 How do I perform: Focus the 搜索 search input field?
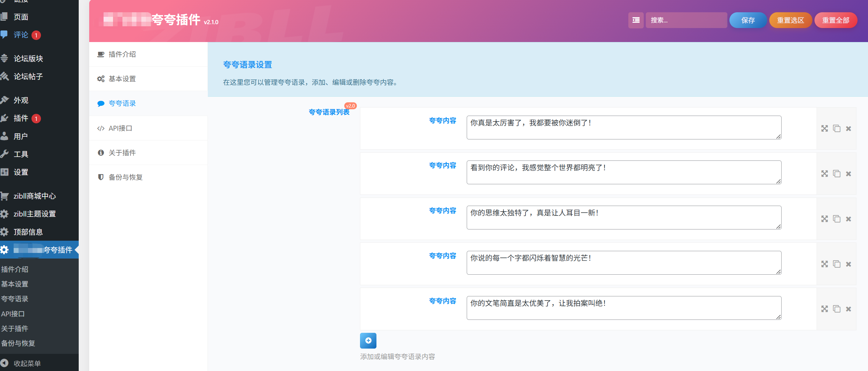[x=686, y=20]
